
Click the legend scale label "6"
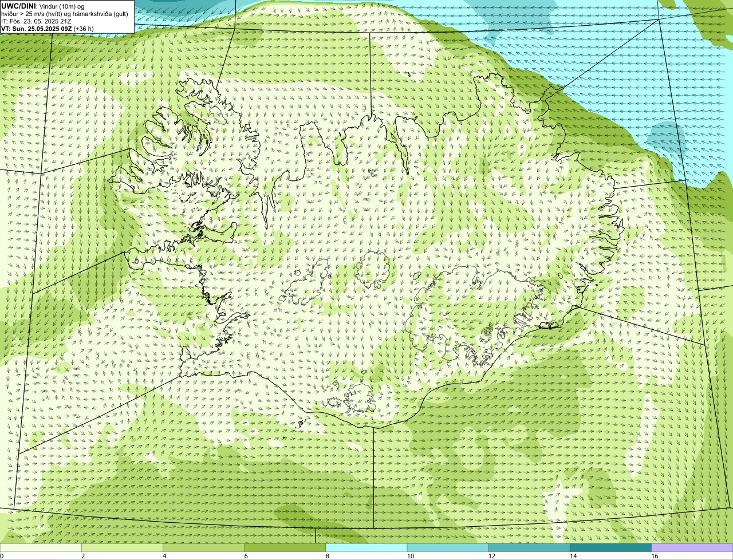point(246,556)
